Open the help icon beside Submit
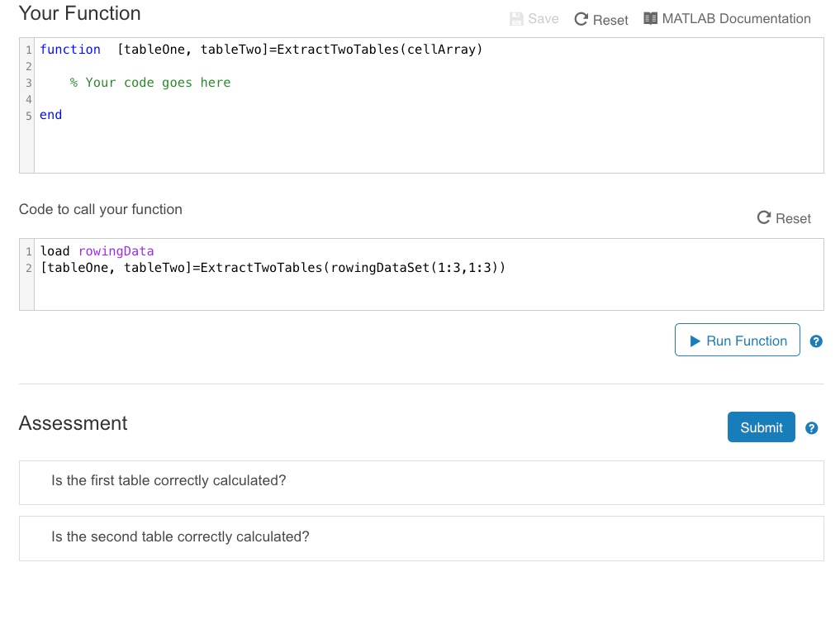The image size is (840, 634). click(x=811, y=427)
